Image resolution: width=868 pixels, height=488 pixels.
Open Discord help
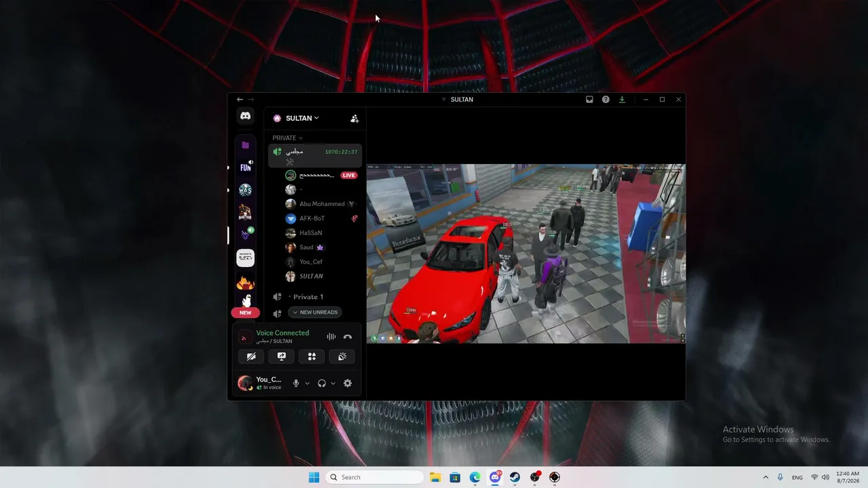[x=606, y=100]
